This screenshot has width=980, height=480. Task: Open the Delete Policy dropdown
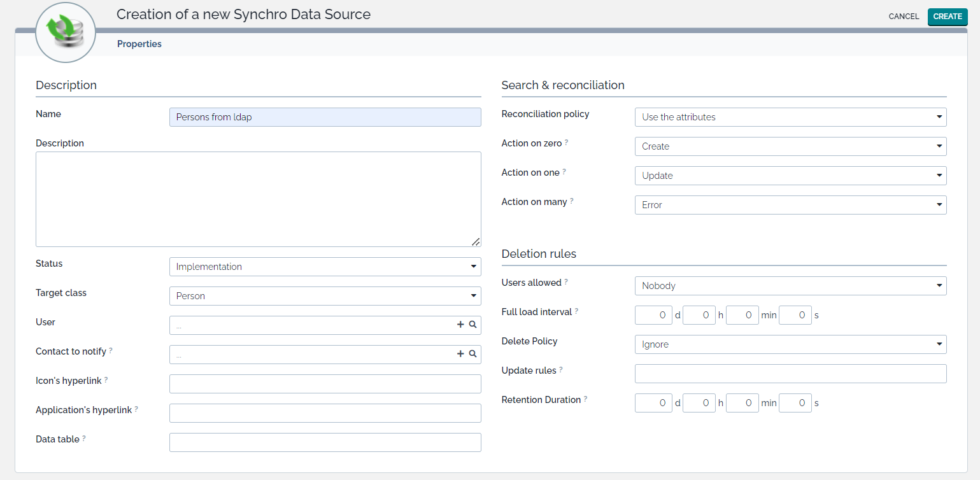tap(790, 344)
